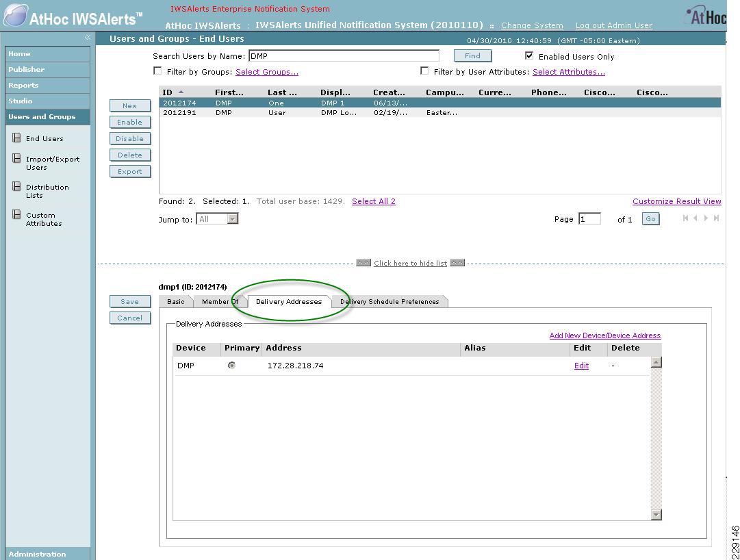Click Add New Device/Device Address link
The height and width of the screenshot is (560, 740).
pos(605,335)
